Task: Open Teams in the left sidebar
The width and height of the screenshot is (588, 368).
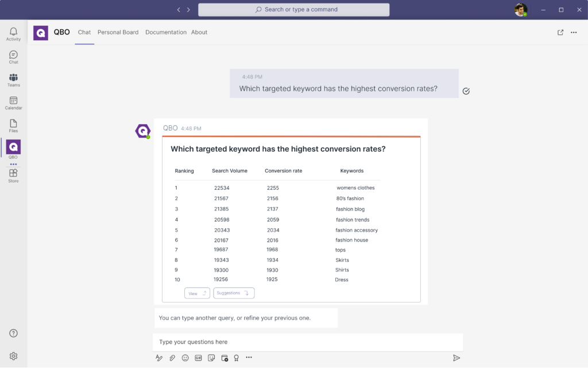Action: tap(13, 80)
